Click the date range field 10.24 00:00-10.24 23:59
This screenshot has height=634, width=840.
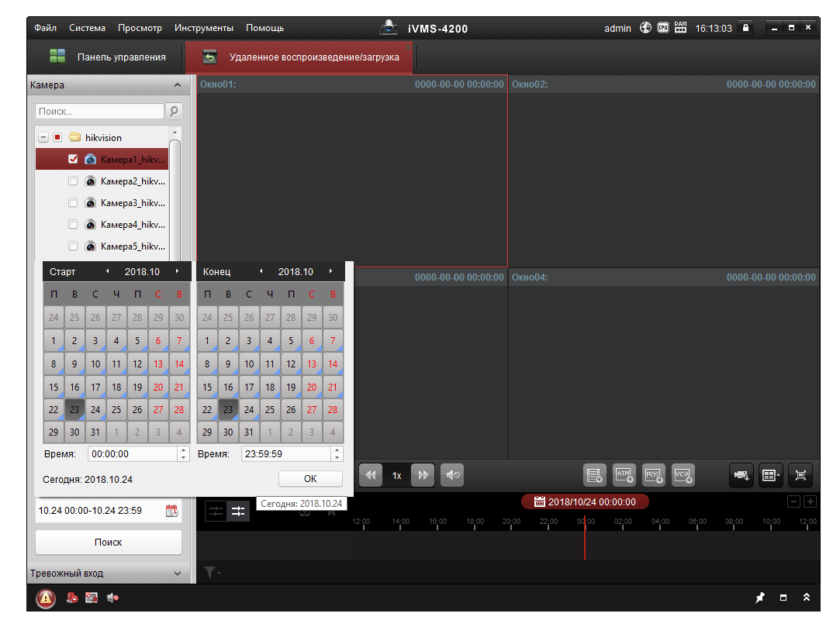[100, 511]
